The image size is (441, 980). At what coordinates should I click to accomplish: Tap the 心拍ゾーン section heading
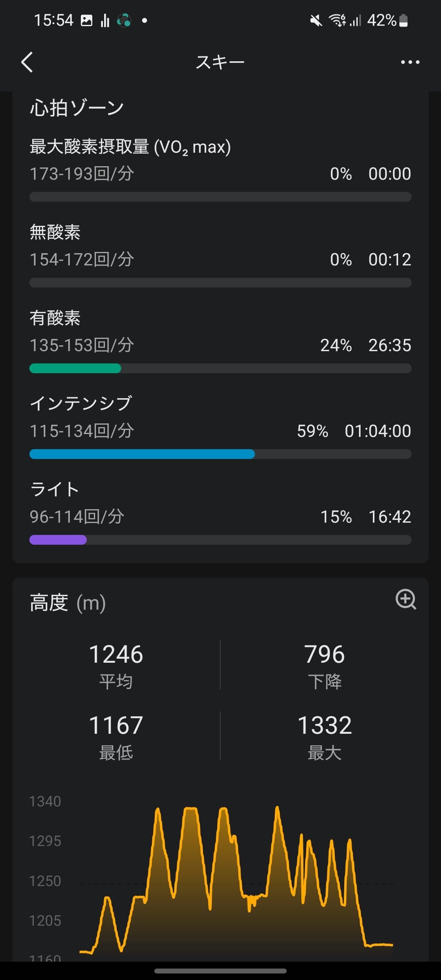pyautogui.click(x=77, y=108)
